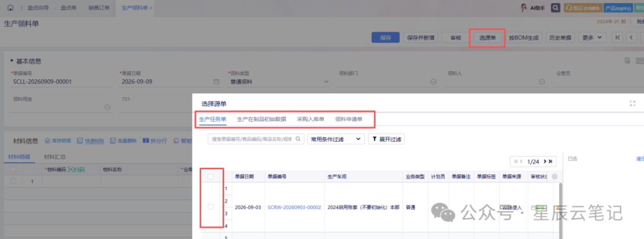The image size is (644, 239).
Task: Click the filter icon button 展开过滤
Action: pyautogui.click(x=386, y=139)
